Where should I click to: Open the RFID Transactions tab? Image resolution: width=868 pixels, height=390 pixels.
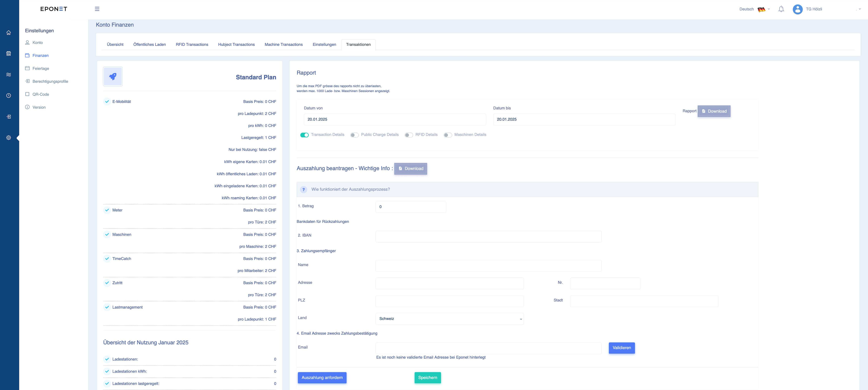click(x=192, y=45)
